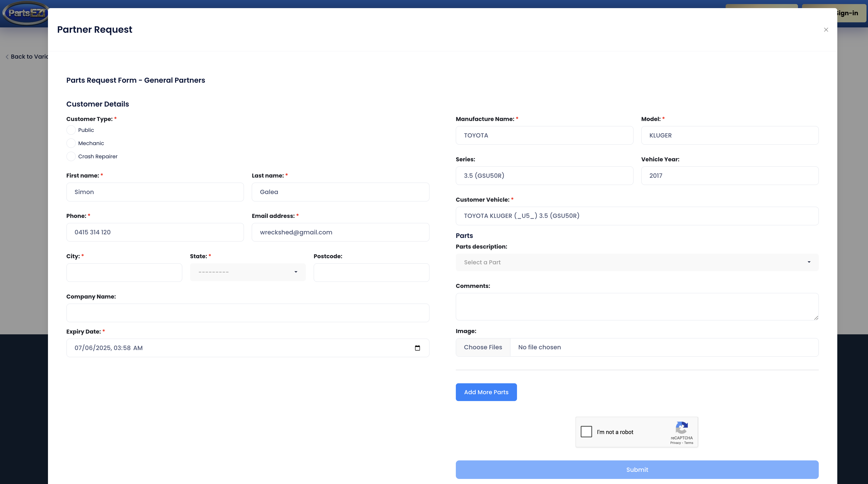
Task: Focus the Postcode text field
Action: pyautogui.click(x=371, y=272)
